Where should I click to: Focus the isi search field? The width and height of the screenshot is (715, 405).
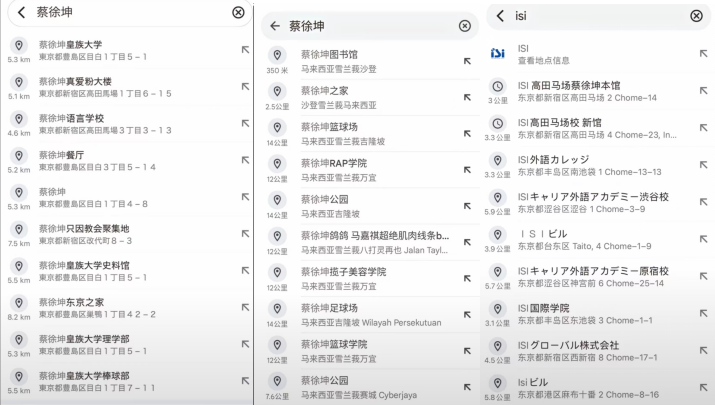[598, 16]
